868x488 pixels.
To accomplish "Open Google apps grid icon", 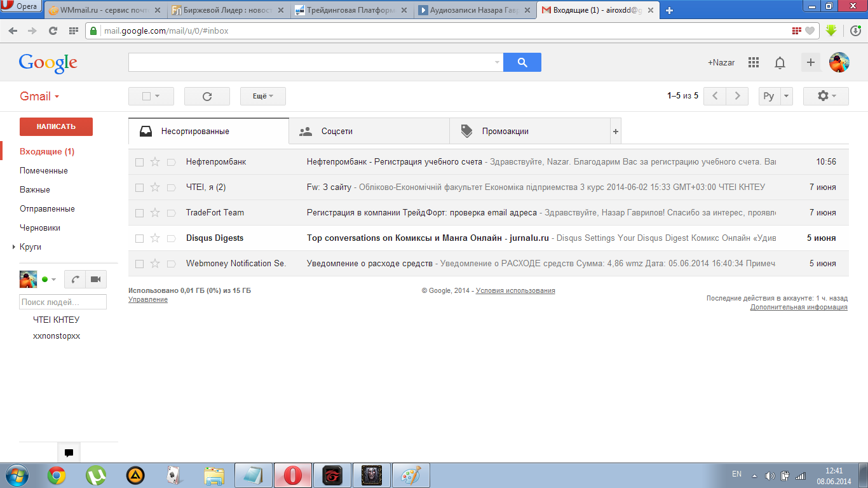I will (754, 62).
